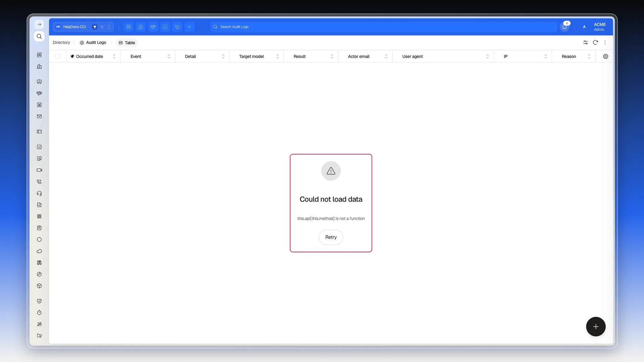Image resolution: width=644 pixels, height=362 pixels.
Task: Sort by Event column arrows
Action: 169,56
